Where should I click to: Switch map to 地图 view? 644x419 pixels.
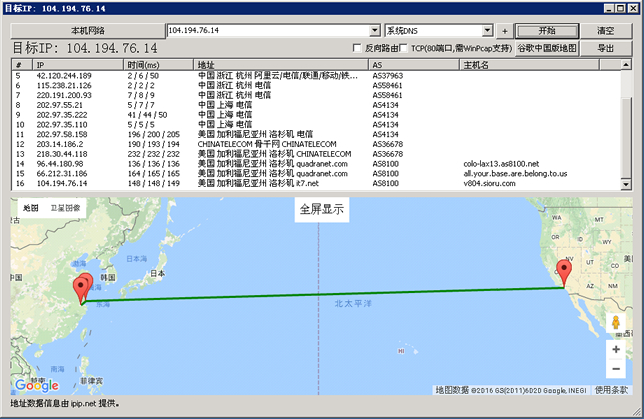tap(30, 208)
